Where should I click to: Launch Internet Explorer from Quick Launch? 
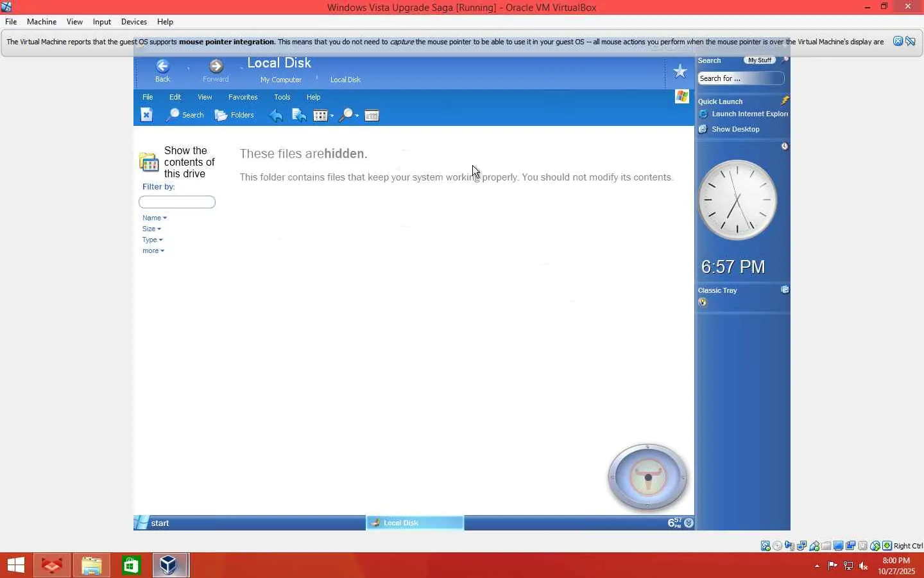[744, 114]
